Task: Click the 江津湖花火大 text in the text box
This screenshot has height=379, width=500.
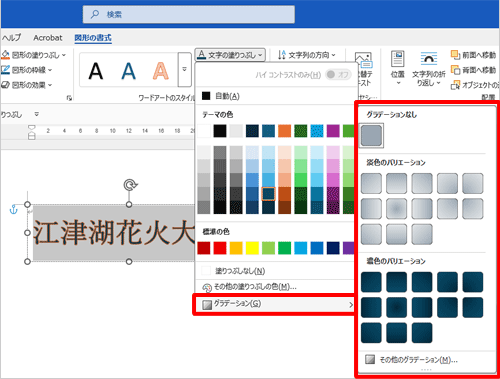Action: coord(114,232)
